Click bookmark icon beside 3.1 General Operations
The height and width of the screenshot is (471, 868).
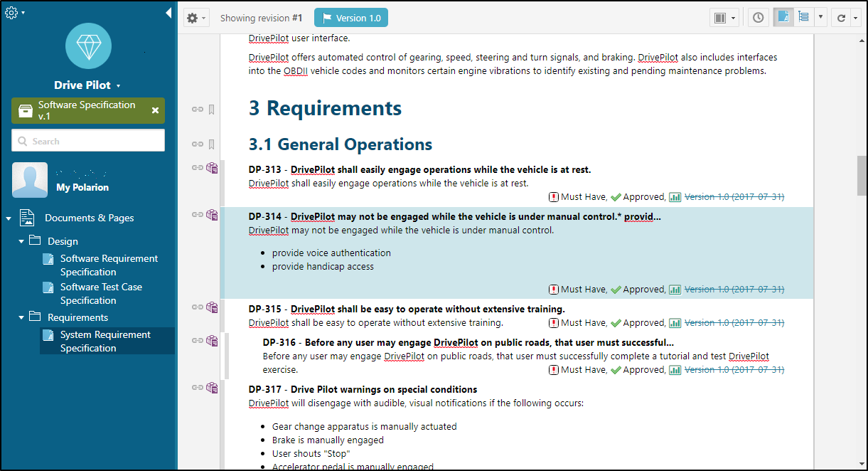click(x=211, y=144)
